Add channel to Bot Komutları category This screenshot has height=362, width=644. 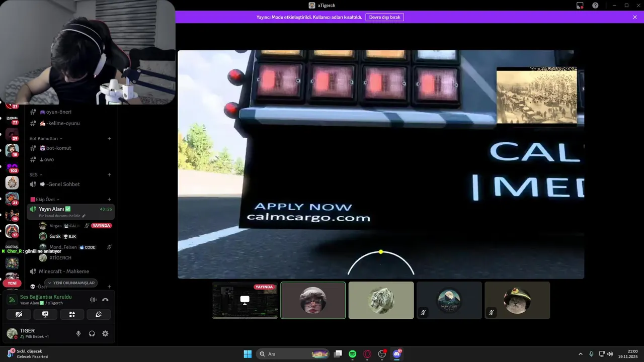[109, 138]
